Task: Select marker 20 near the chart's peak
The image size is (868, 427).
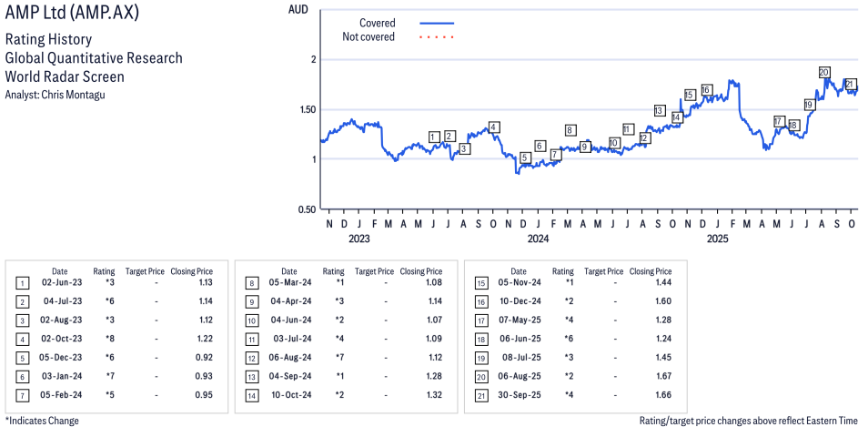Action: (823, 72)
